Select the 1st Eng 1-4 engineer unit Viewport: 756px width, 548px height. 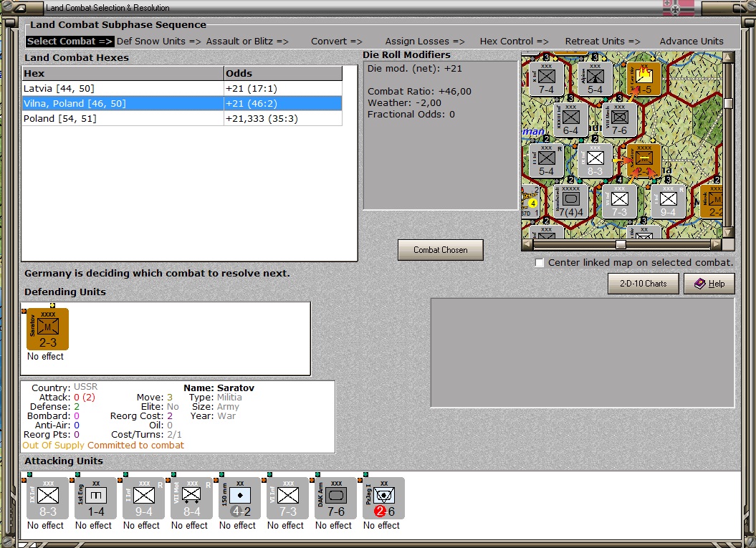click(96, 499)
